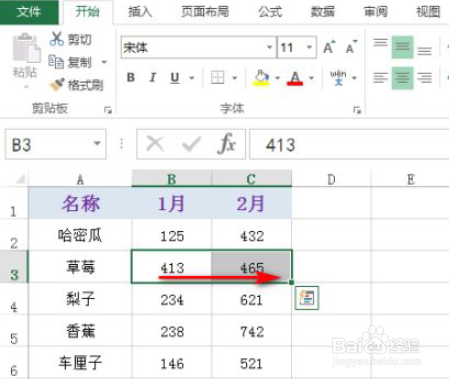This screenshot has width=449, height=379.
Task: Switch to the 公式 Formulas tab
Action: [270, 12]
